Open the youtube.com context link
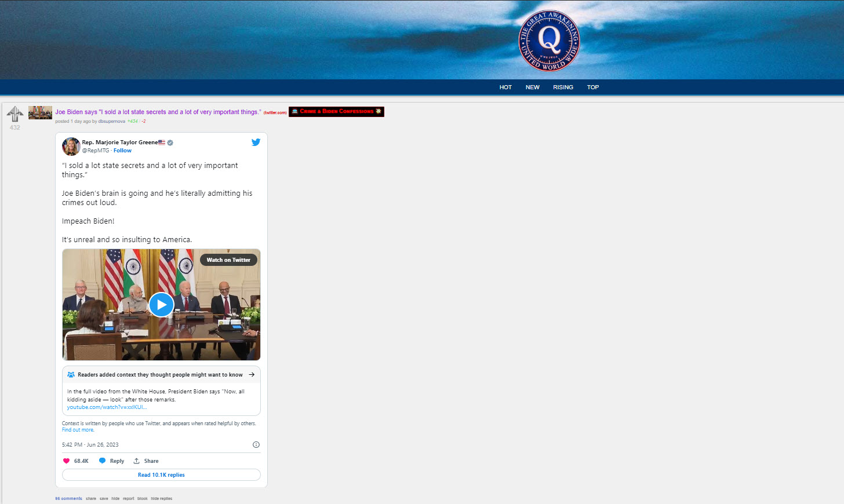The height and width of the screenshot is (504, 844). click(x=107, y=407)
